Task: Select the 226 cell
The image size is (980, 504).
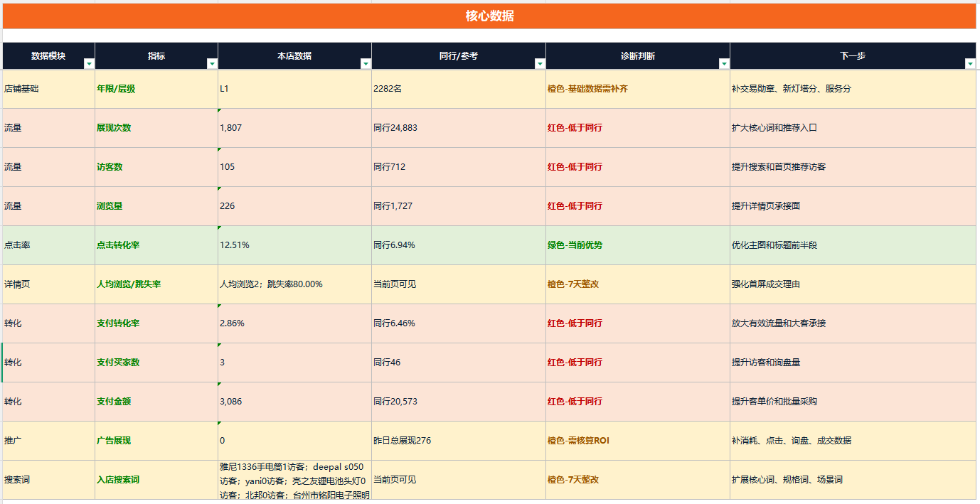Action: coord(294,207)
